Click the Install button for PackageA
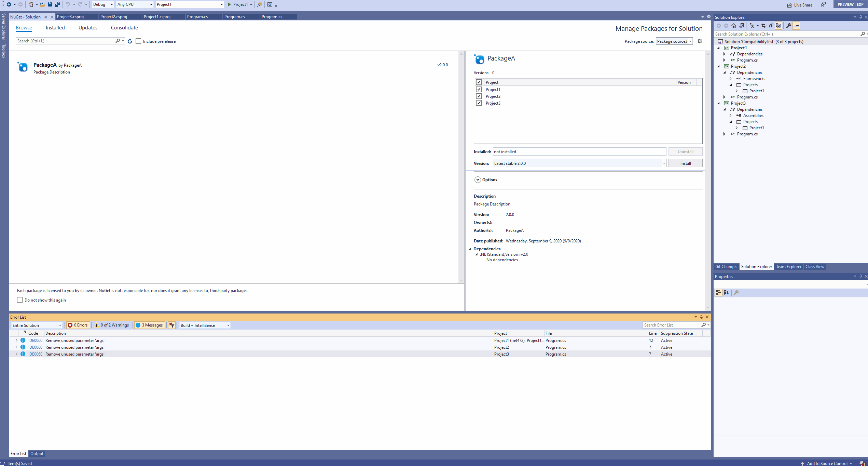This screenshot has width=868, height=466. [x=685, y=163]
